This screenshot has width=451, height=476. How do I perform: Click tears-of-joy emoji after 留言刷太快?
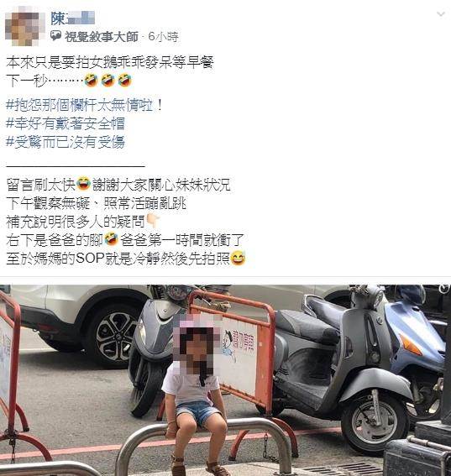pos(83,184)
